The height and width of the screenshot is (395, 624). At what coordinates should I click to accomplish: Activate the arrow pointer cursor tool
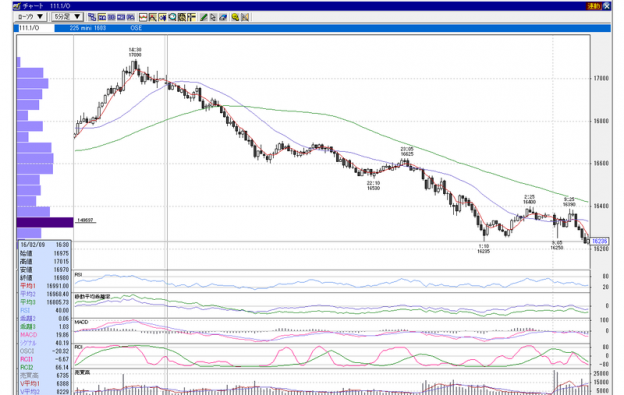213,17
